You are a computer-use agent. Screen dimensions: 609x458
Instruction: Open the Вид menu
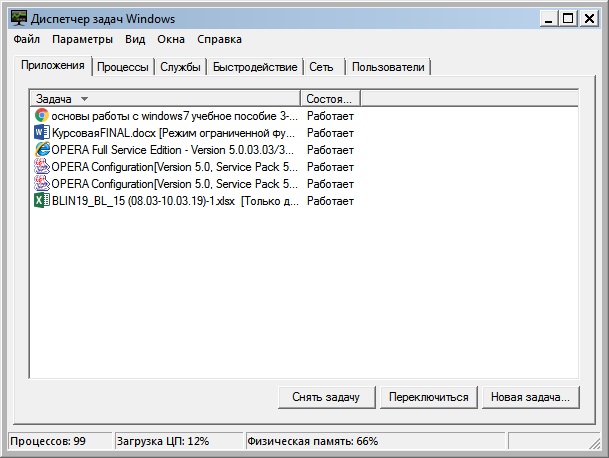tap(135, 40)
